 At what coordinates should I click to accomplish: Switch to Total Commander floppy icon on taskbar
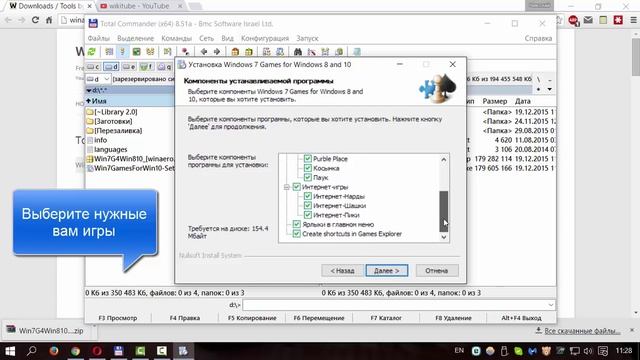point(118,351)
